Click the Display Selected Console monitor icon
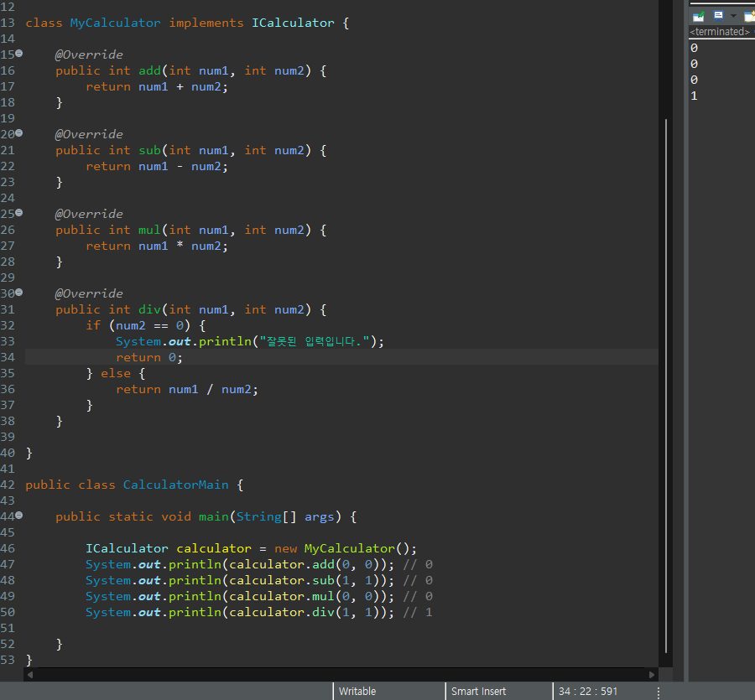 click(x=718, y=16)
